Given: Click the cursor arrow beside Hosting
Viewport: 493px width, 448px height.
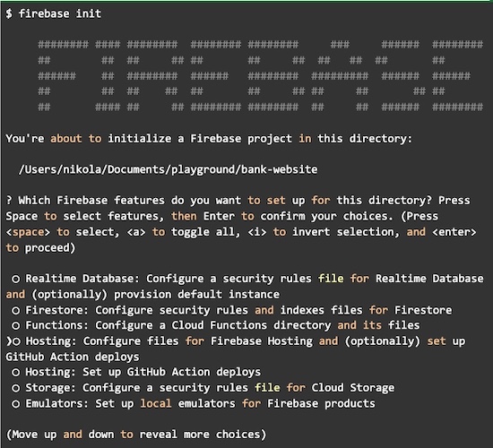Looking at the screenshot, I should pos(9,341).
